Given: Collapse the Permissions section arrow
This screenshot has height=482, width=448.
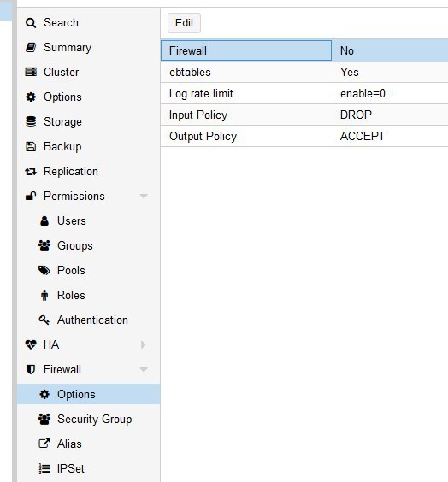Looking at the screenshot, I should coord(144,196).
